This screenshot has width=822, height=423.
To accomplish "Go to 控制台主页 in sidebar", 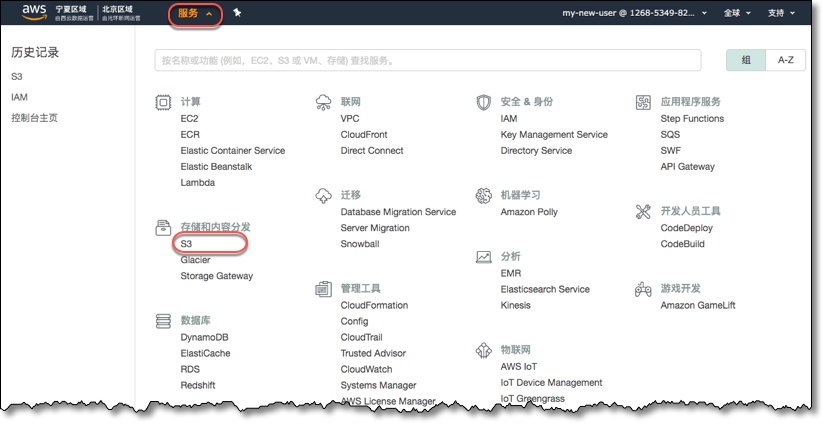I will [x=35, y=118].
